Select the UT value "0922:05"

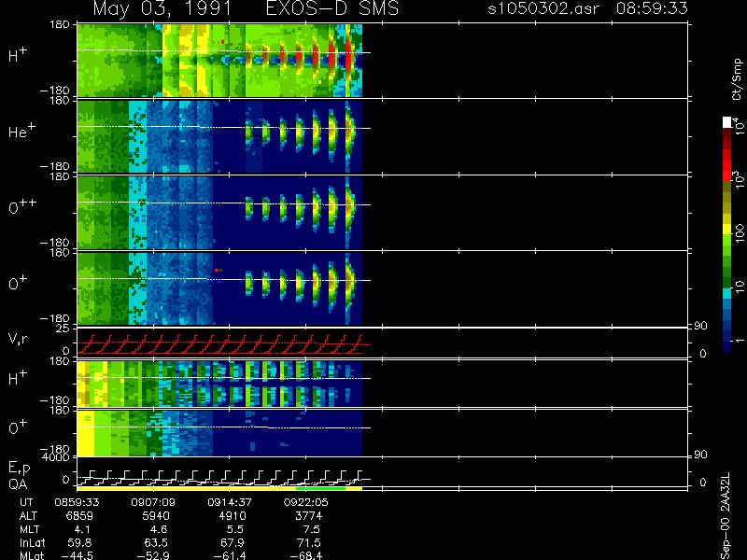tap(305, 502)
